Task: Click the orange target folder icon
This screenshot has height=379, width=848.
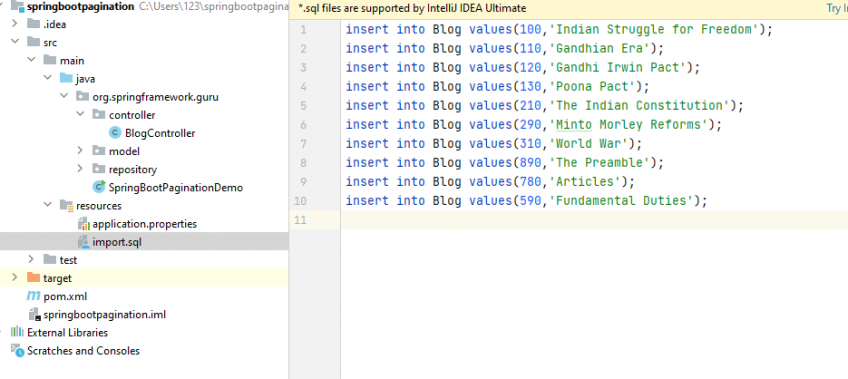Action: pyautogui.click(x=34, y=278)
